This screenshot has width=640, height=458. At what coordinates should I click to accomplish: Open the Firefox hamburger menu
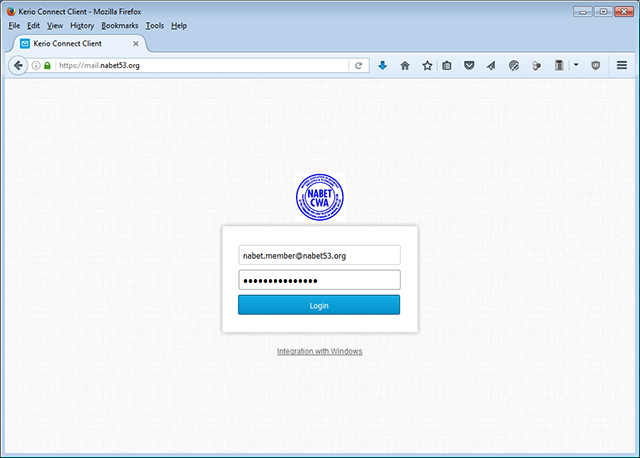[x=622, y=65]
